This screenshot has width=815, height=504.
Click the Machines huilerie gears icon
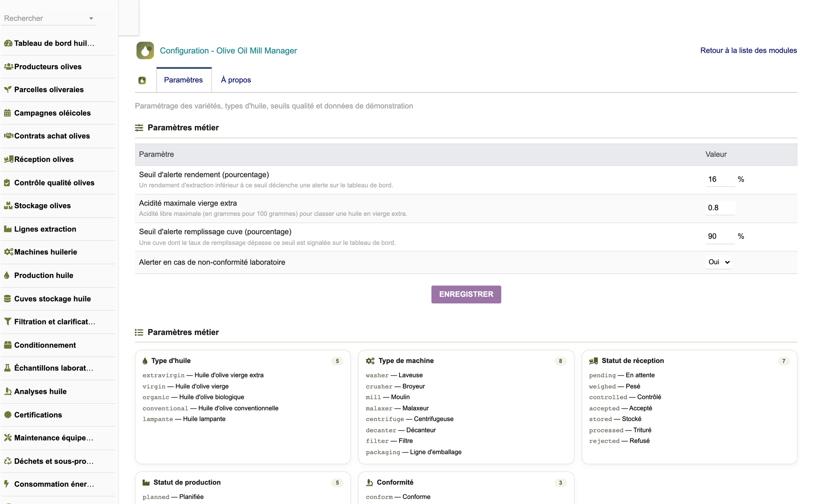pyautogui.click(x=8, y=252)
